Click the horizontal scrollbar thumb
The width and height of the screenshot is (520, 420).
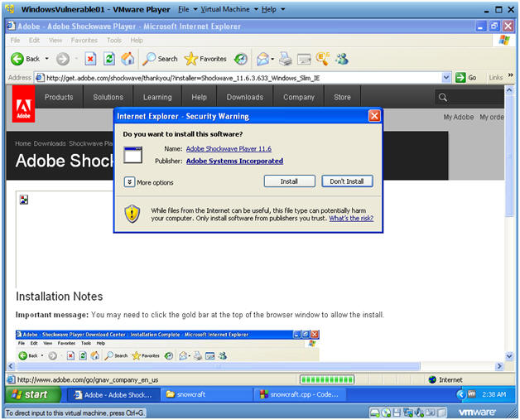(x=219, y=366)
